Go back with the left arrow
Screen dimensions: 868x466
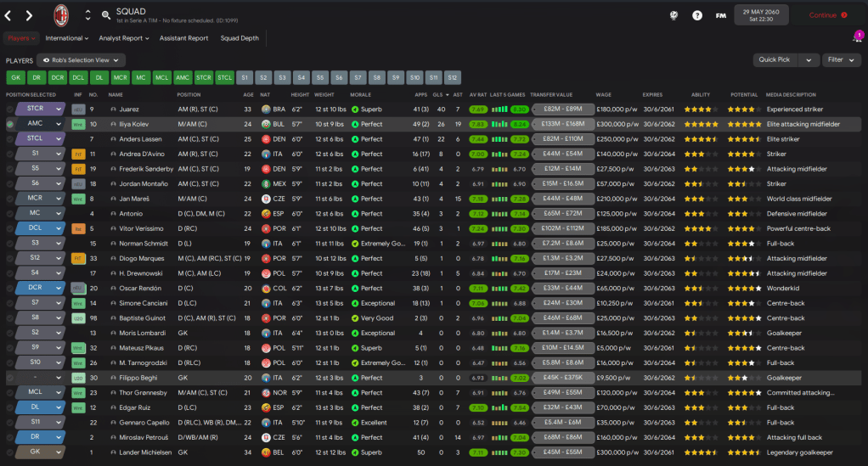pyautogui.click(x=9, y=15)
